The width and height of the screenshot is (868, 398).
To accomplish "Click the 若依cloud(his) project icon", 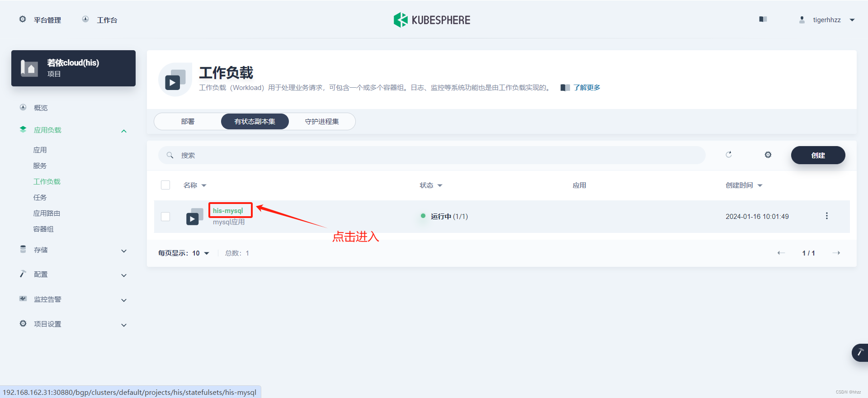I will point(29,68).
